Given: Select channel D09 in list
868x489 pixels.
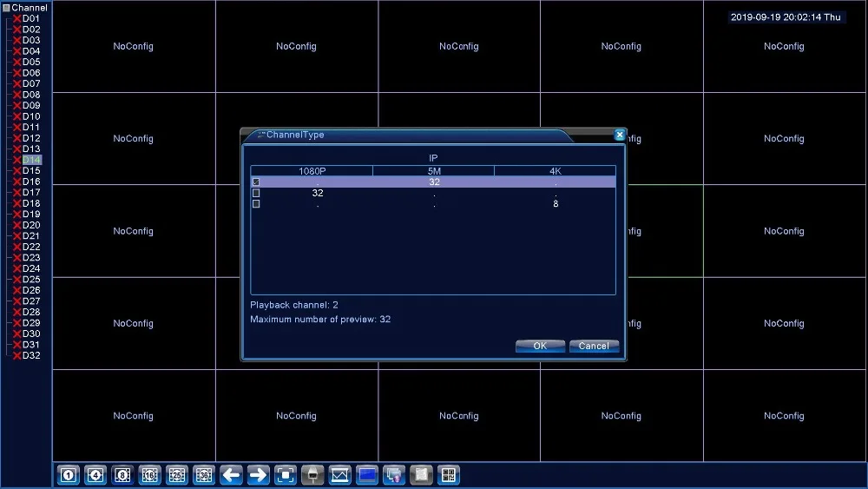Looking at the screenshot, I should click(x=31, y=105).
